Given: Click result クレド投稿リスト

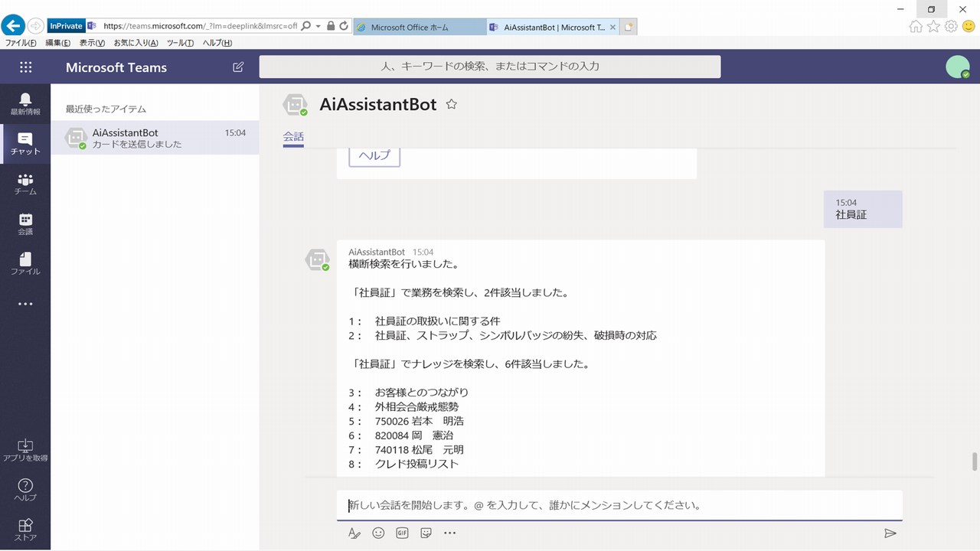Looking at the screenshot, I should tap(417, 464).
